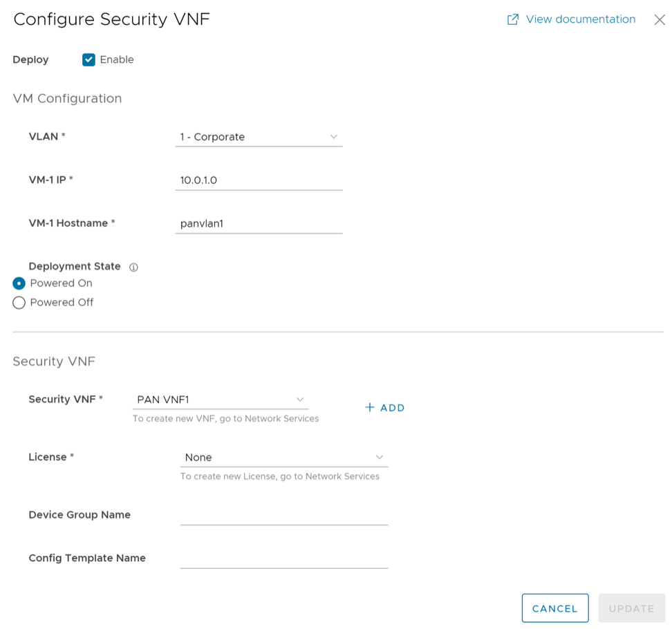Viewport: 672px width, 629px height.
Task: Choose the Powered Off radio option
Action: 19,303
